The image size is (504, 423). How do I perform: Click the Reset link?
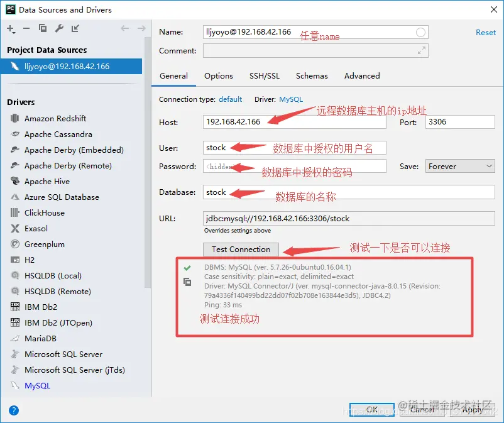pos(486,33)
